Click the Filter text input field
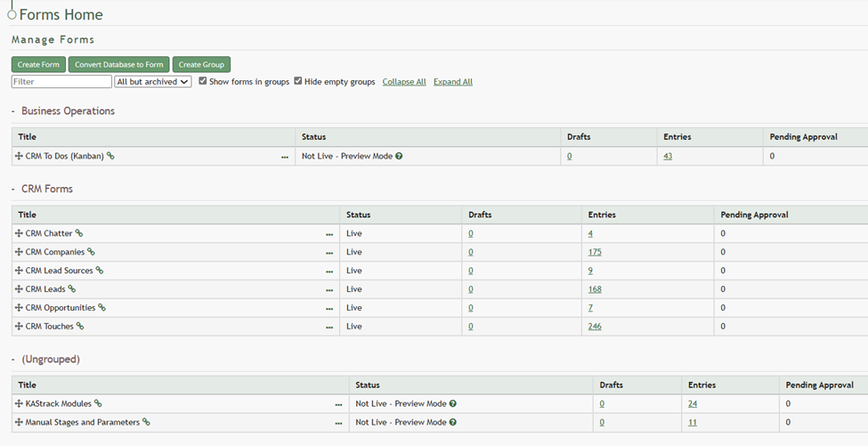The width and height of the screenshot is (868, 446). (61, 82)
